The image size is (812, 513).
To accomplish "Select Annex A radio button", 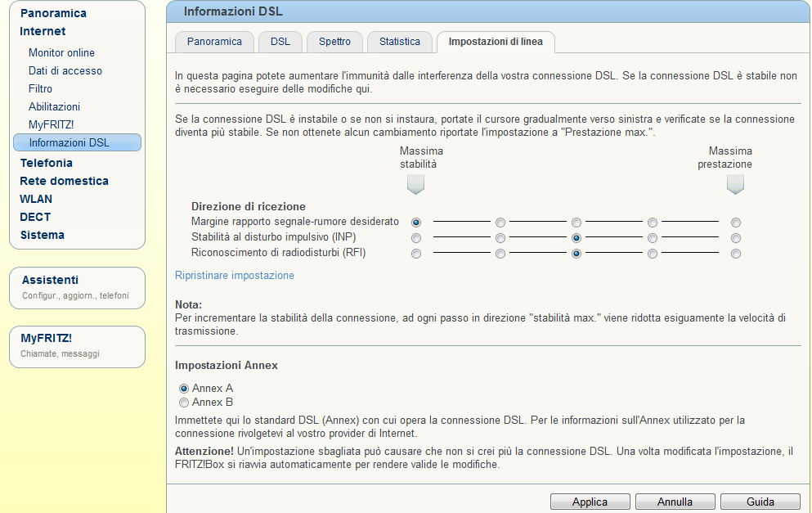I will [x=184, y=389].
